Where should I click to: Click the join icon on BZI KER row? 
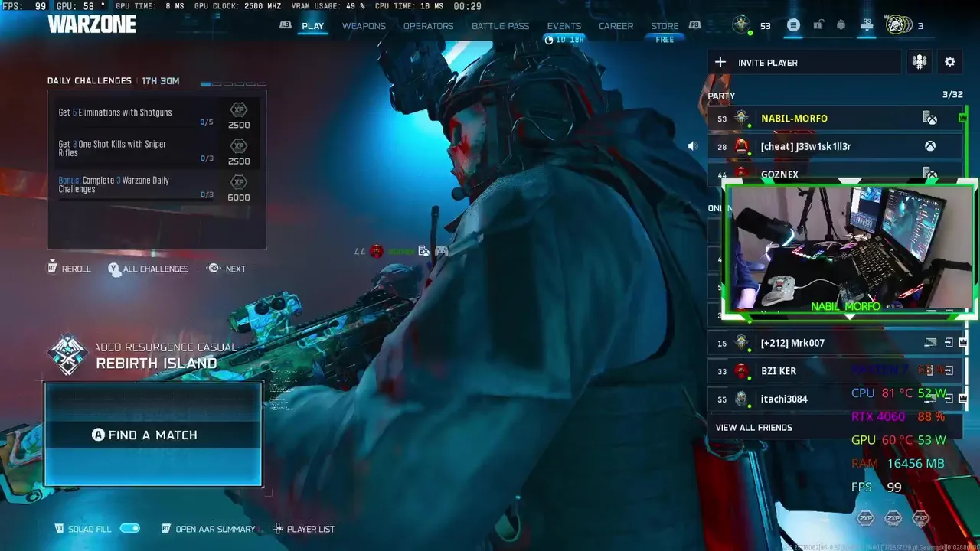[949, 370]
